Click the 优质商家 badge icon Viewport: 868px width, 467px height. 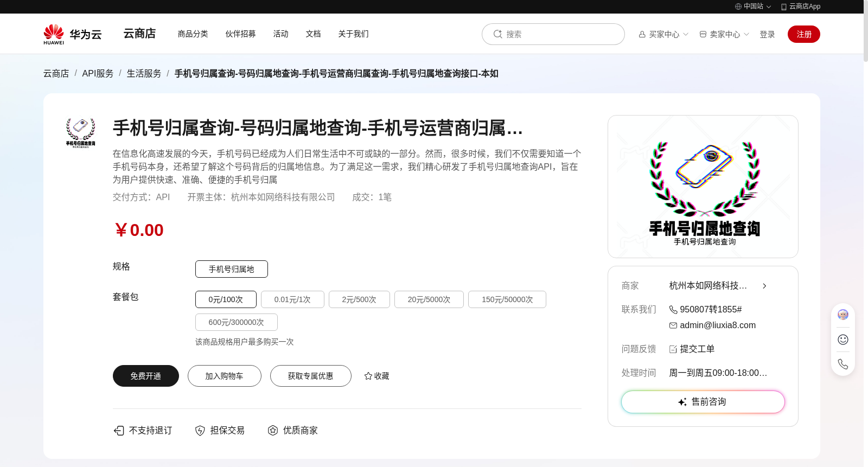click(273, 431)
